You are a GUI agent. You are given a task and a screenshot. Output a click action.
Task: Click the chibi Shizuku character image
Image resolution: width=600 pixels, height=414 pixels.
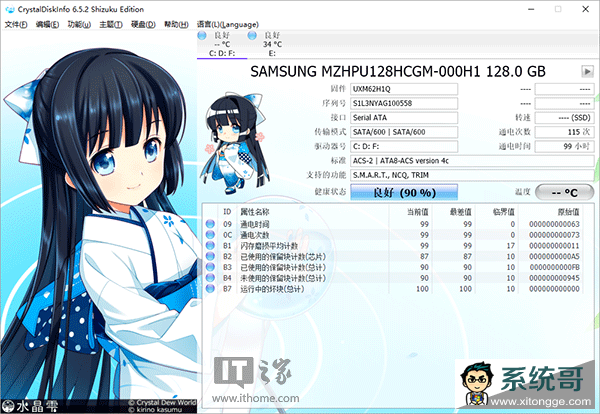(235, 142)
